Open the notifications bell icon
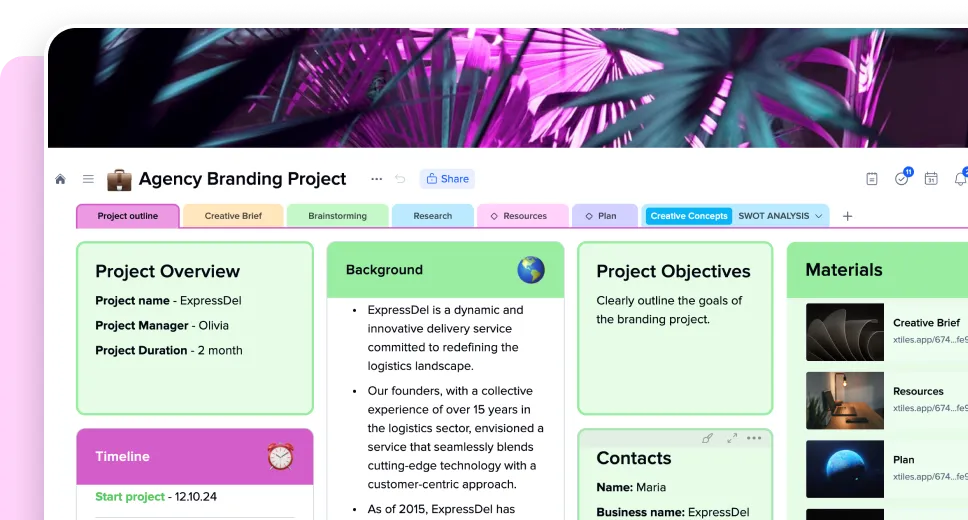This screenshot has width=968, height=520. (960, 179)
